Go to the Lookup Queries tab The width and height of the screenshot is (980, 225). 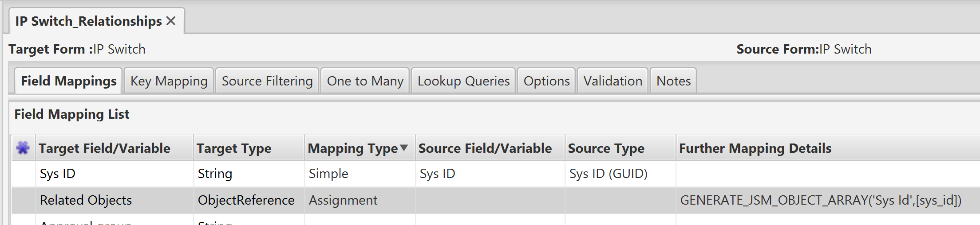(x=463, y=81)
